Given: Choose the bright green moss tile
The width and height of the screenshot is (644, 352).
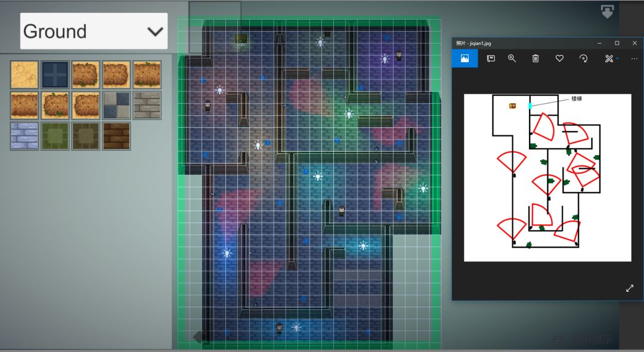Looking at the screenshot, I should point(55,136).
